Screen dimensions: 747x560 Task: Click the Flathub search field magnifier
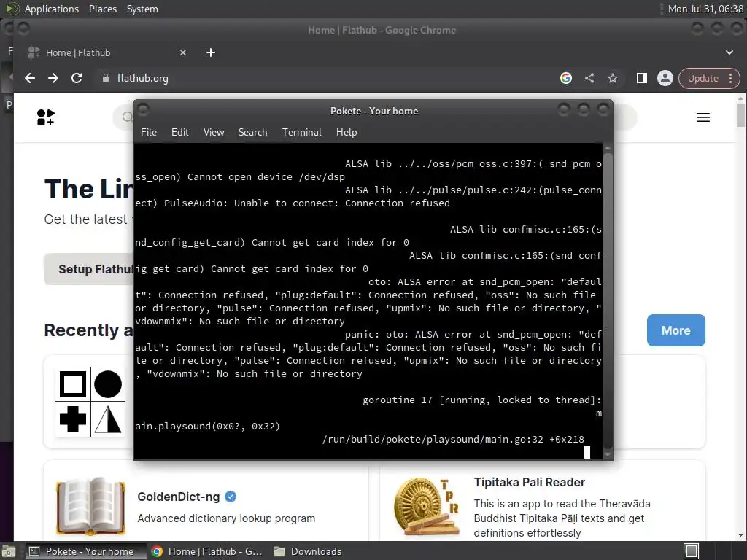click(127, 117)
